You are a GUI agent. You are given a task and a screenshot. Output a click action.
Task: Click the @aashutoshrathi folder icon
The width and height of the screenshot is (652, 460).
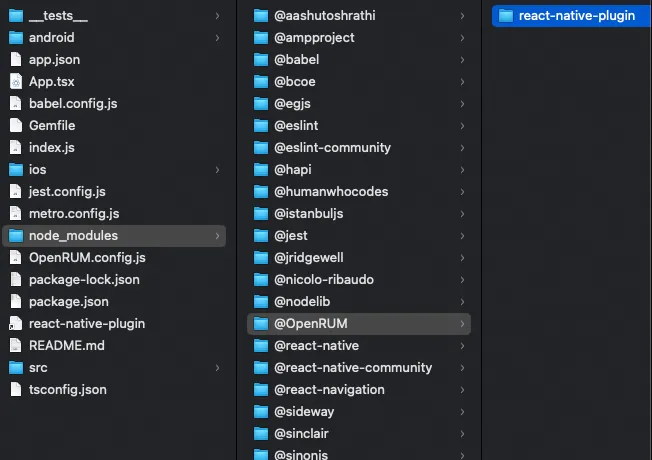coord(261,16)
